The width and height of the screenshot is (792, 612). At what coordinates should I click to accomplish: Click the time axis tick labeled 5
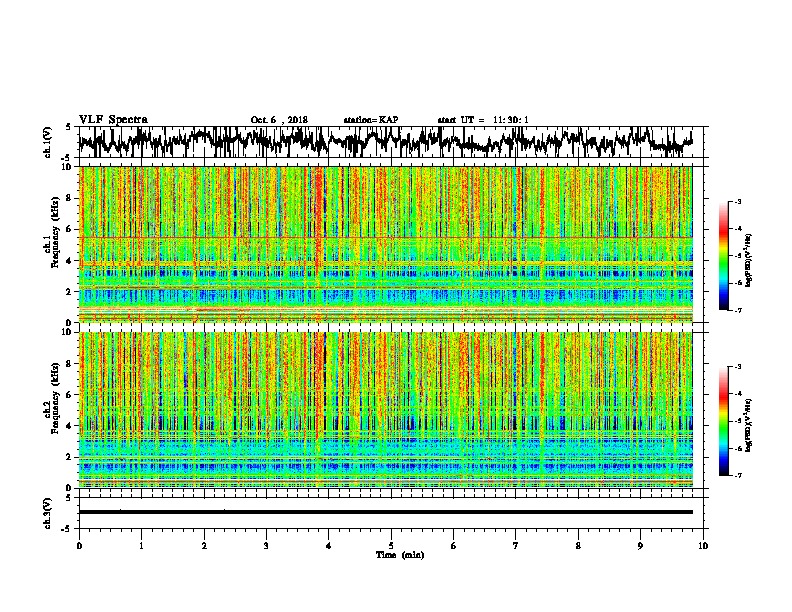click(x=391, y=545)
